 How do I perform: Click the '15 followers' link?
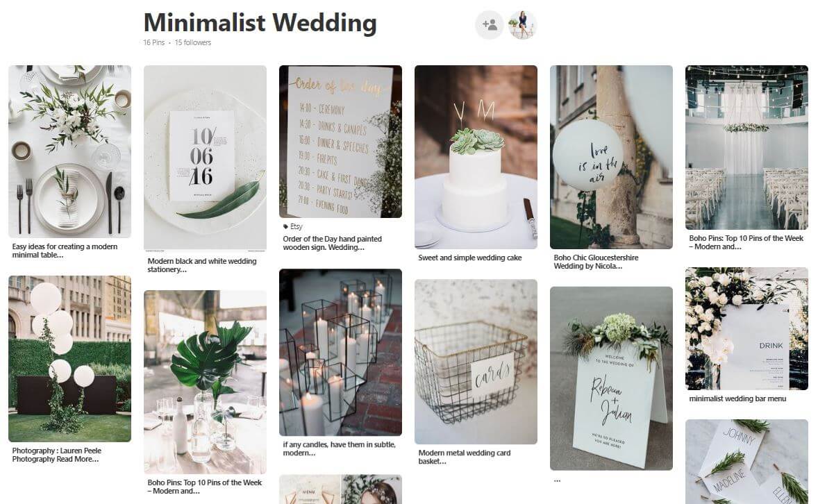click(x=193, y=43)
